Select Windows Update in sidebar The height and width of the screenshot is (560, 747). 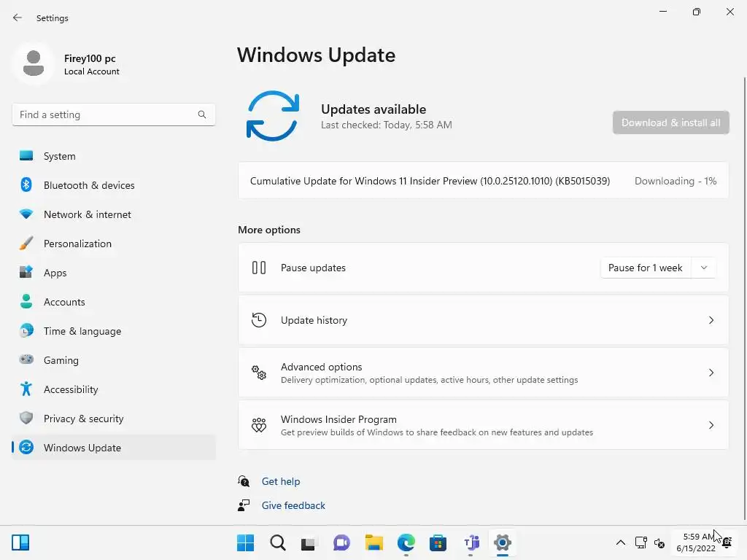tap(113, 447)
